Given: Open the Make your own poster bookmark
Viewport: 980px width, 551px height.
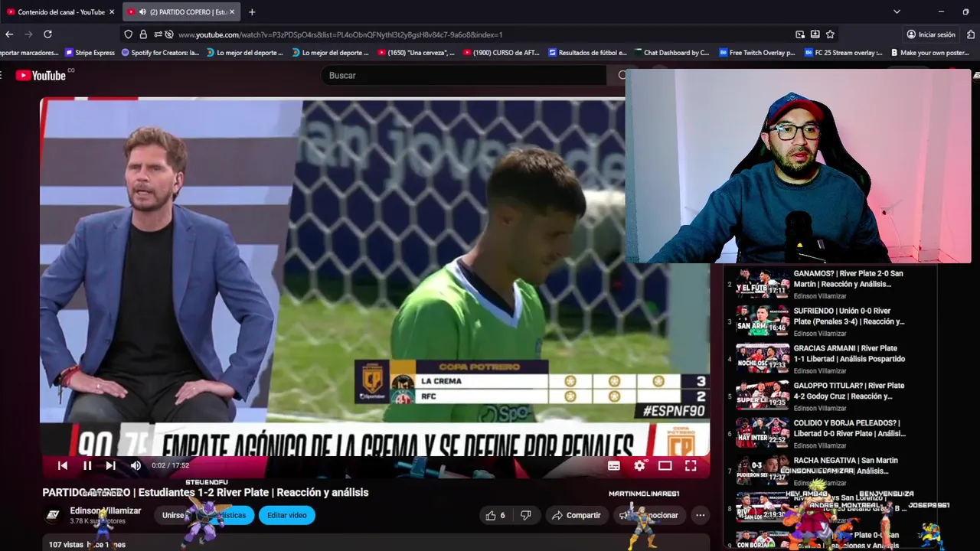Looking at the screenshot, I should coord(929,53).
